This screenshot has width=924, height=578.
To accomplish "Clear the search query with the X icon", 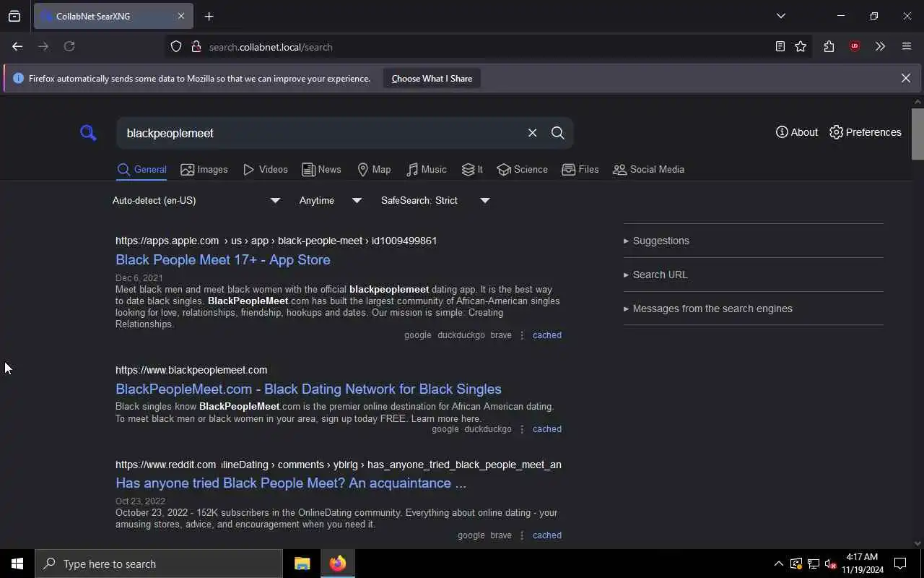I will click(x=532, y=133).
